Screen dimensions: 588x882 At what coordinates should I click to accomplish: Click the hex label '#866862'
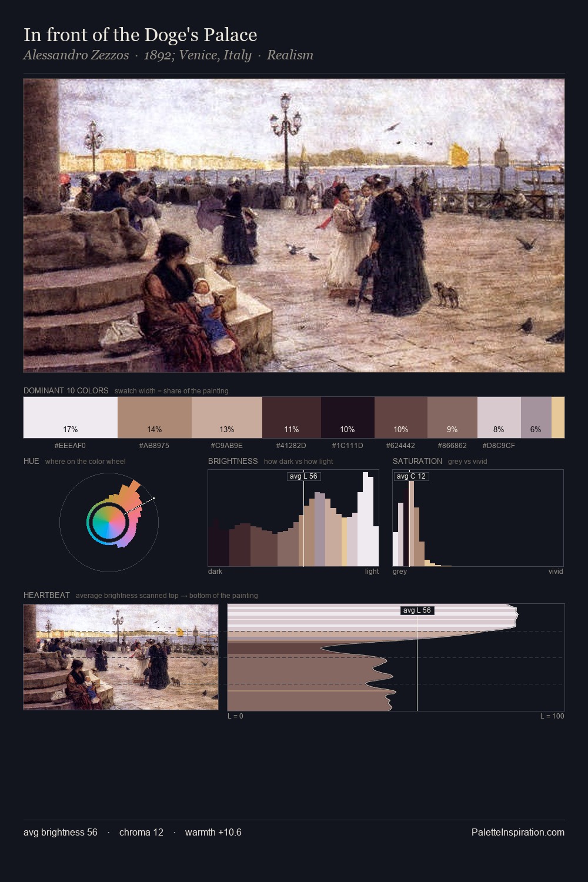click(452, 446)
